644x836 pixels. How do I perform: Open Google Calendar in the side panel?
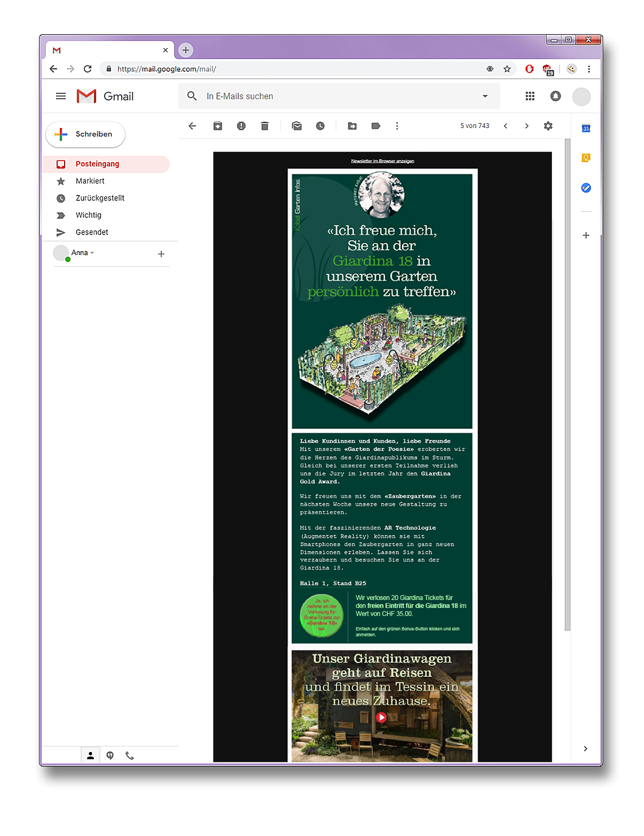pyautogui.click(x=586, y=128)
